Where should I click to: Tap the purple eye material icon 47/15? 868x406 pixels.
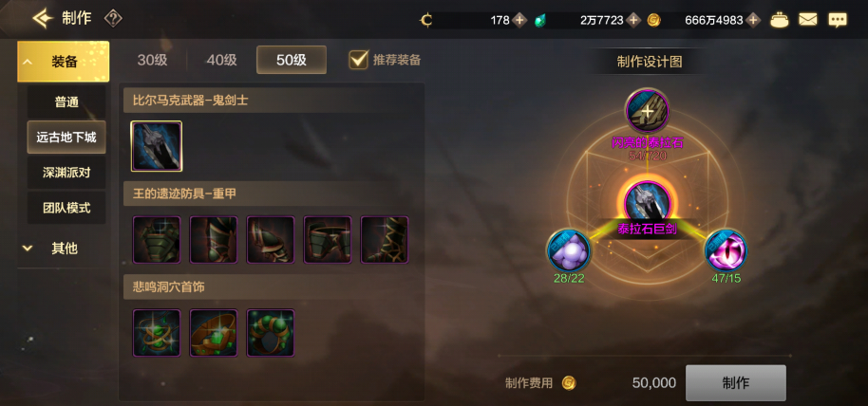726,251
